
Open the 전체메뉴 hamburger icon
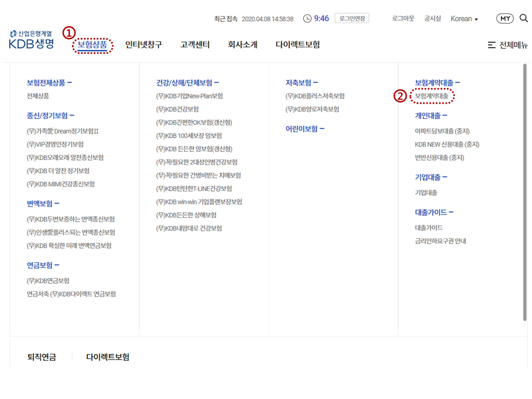pyautogui.click(x=492, y=45)
